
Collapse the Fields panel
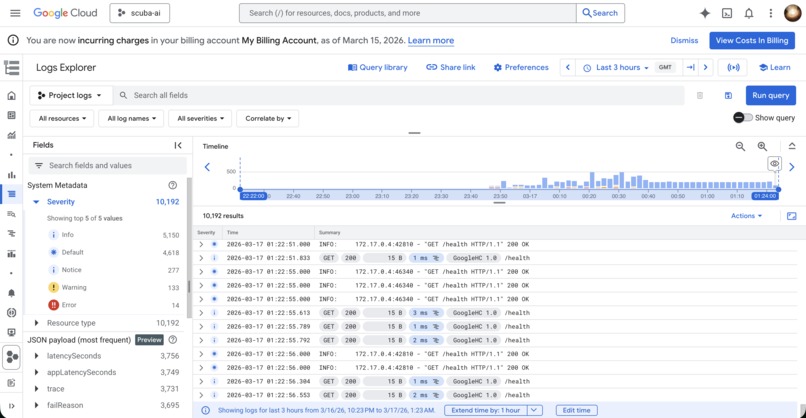coord(178,146)
